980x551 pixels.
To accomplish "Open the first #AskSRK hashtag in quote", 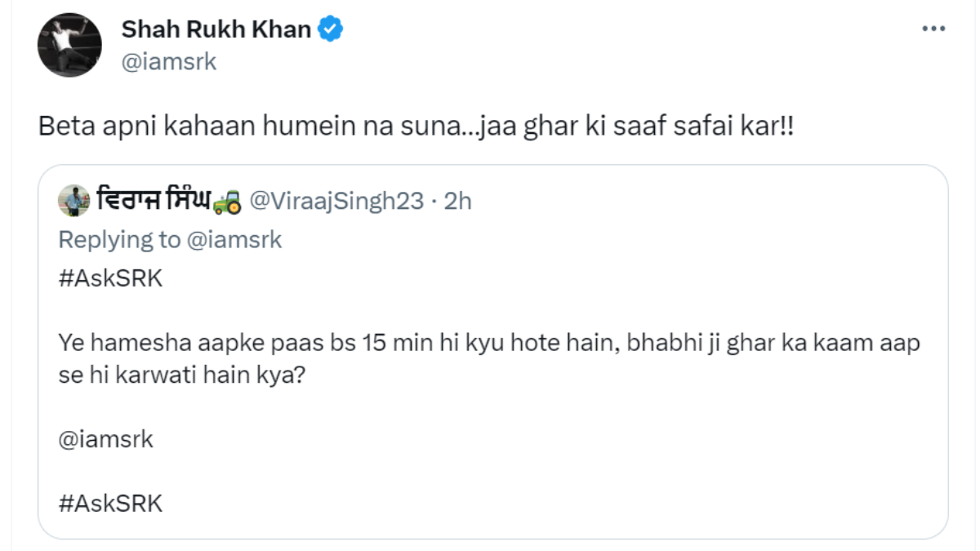I will (111, 278).
